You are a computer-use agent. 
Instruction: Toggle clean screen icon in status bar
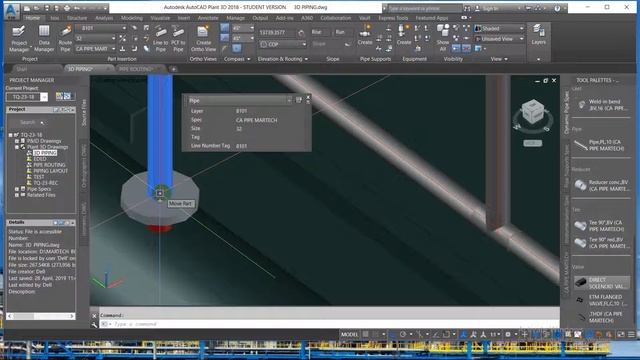click(x=621, y=334)
